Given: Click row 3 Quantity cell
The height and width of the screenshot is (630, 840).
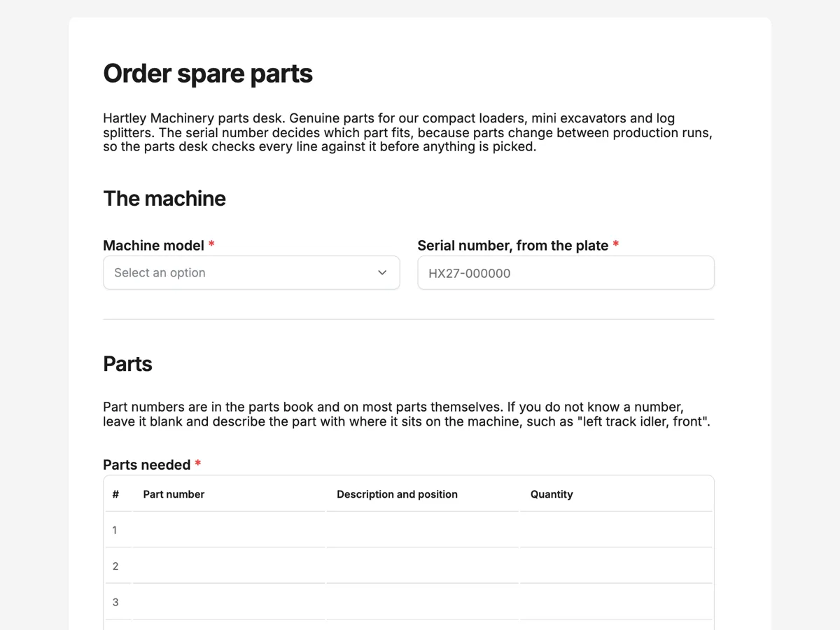Looking at the screenshot, I should [616, 602].
